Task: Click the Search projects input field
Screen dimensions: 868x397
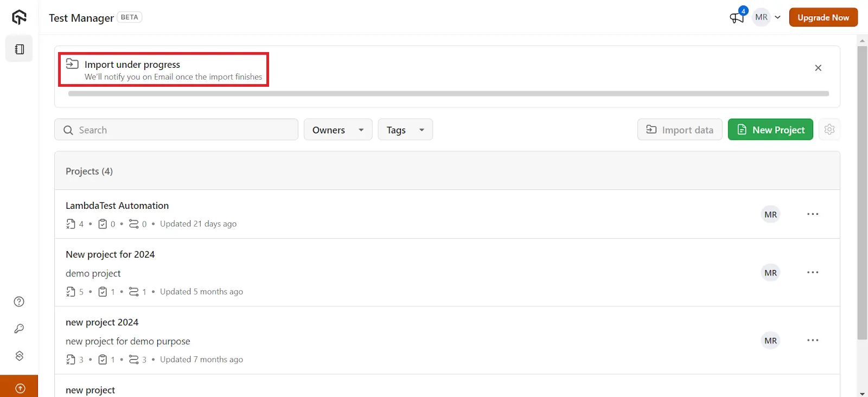Action: pyautogui.click(x=176, y=130)
